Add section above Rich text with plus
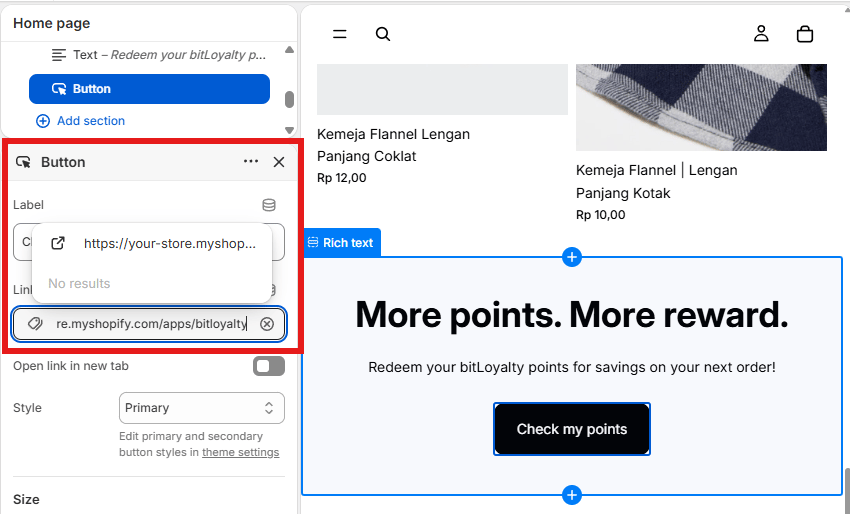The height and width of the screenshot is (514, 850). (x=572, y=257)
